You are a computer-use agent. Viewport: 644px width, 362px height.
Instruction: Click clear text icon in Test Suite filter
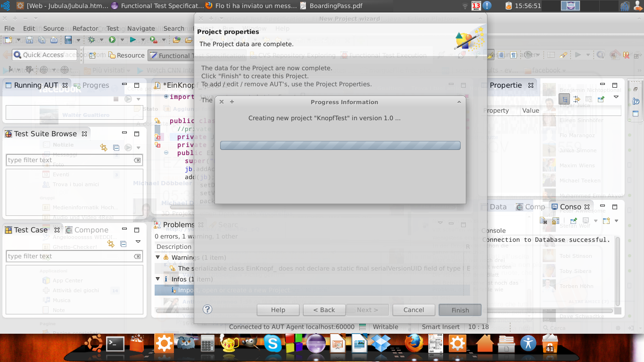[137, 160]
